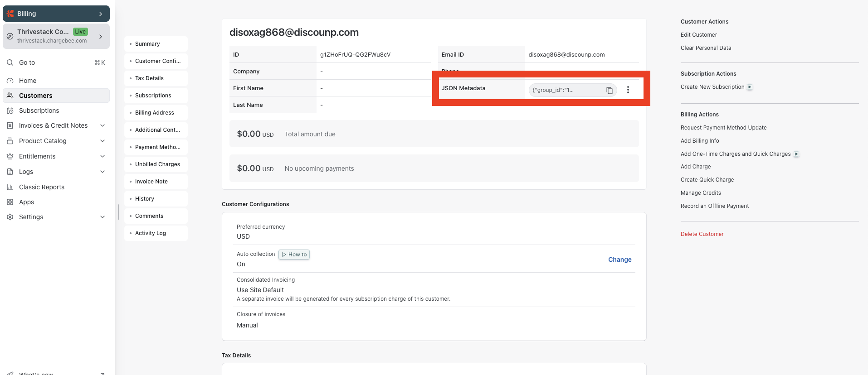
Task: Expand the Entitlements chevron
Action: (x=102, y=156)
